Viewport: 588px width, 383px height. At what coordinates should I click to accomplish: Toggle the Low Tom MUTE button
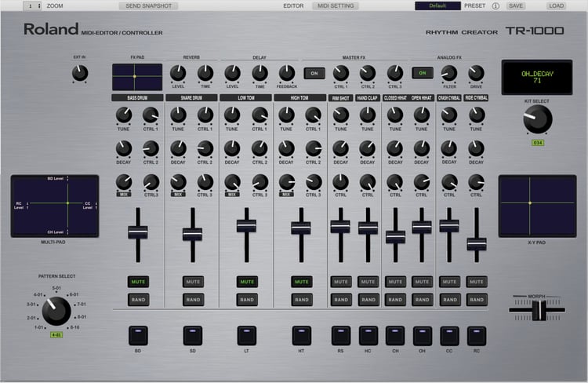pos(247,282)
